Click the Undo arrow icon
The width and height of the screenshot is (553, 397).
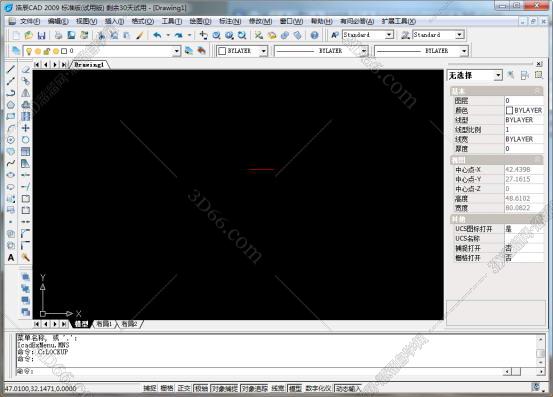pyautogui.click(x=158, y=35)
